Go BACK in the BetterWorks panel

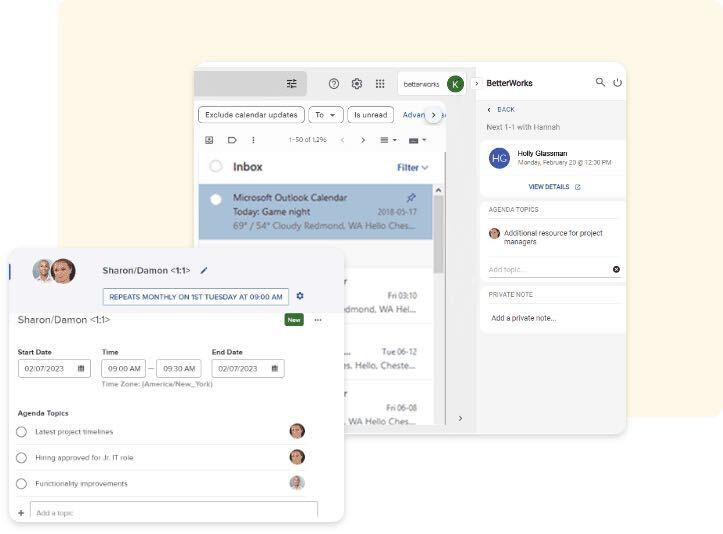[x=501, y=109]
